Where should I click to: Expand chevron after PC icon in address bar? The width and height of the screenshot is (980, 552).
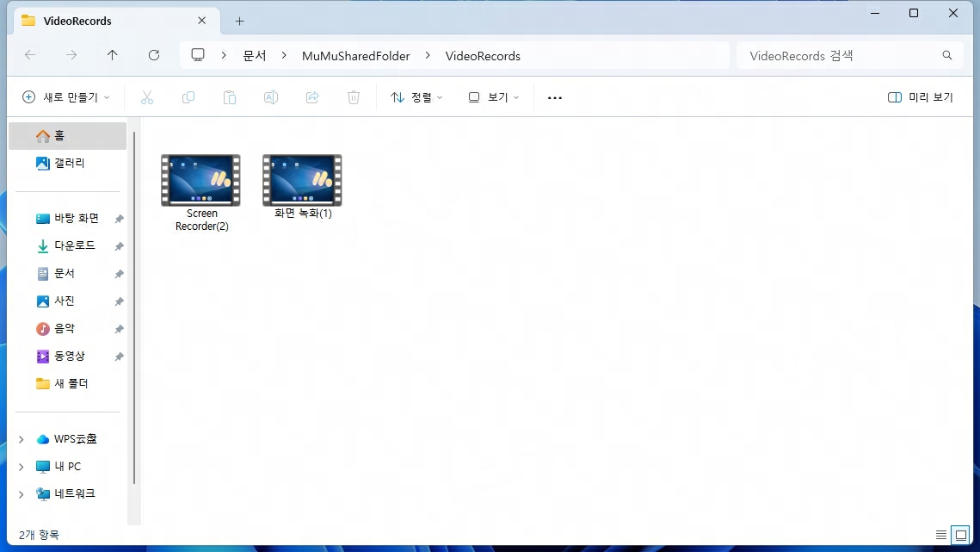pos(224,55)
